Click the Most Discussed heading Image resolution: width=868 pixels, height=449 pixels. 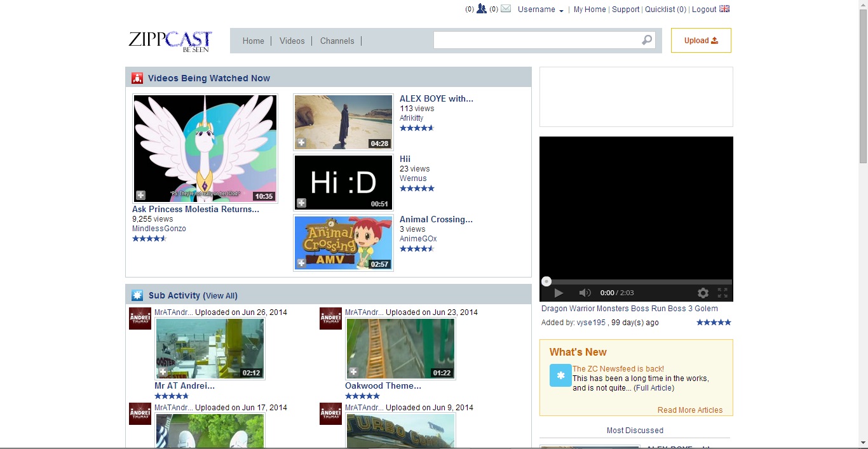[x=635, y=431]
